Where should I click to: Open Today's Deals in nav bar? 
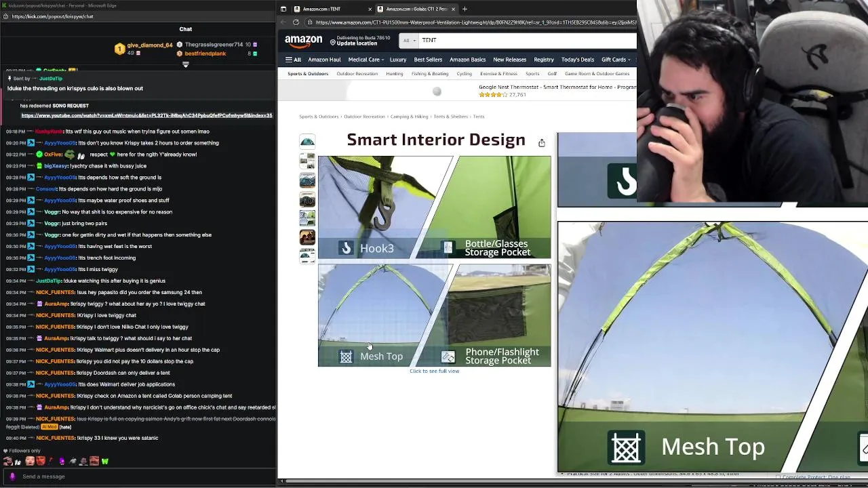click(577, 60)
